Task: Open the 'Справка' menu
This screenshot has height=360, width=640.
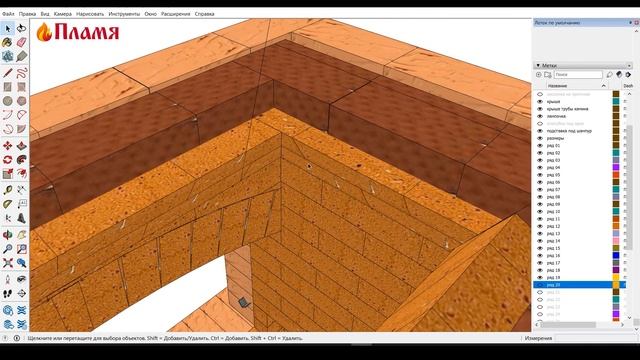Action: pos(204,14)
